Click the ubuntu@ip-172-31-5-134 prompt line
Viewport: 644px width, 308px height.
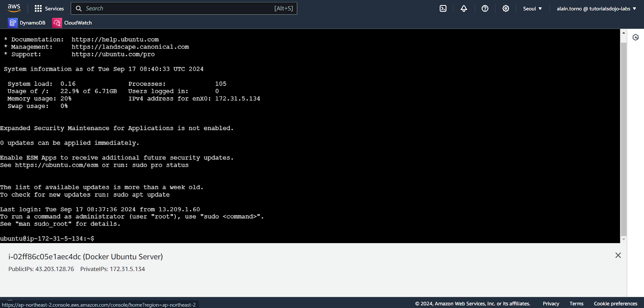tap(47, 239)
